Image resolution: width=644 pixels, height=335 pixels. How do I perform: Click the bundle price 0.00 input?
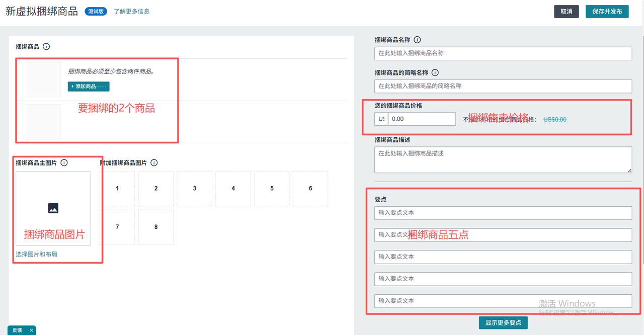pos(422,119)
